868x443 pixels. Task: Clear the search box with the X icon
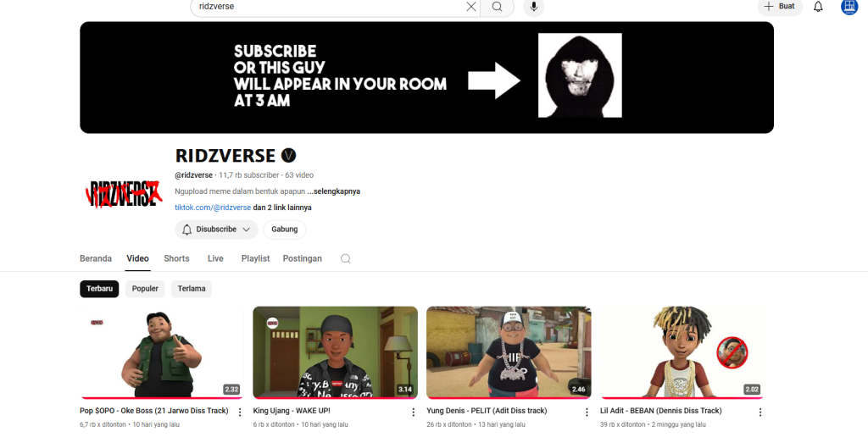[470, 7]
